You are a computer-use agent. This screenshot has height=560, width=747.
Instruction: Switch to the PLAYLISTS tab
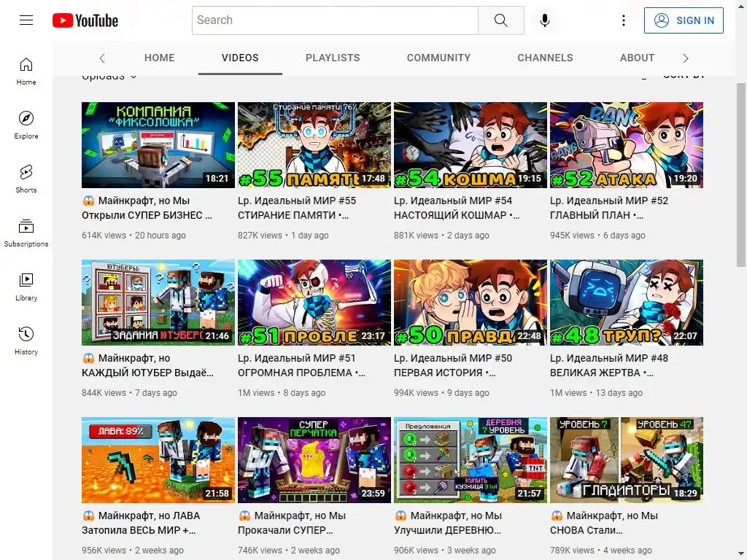pyautogui.click(x=333, y=58)
